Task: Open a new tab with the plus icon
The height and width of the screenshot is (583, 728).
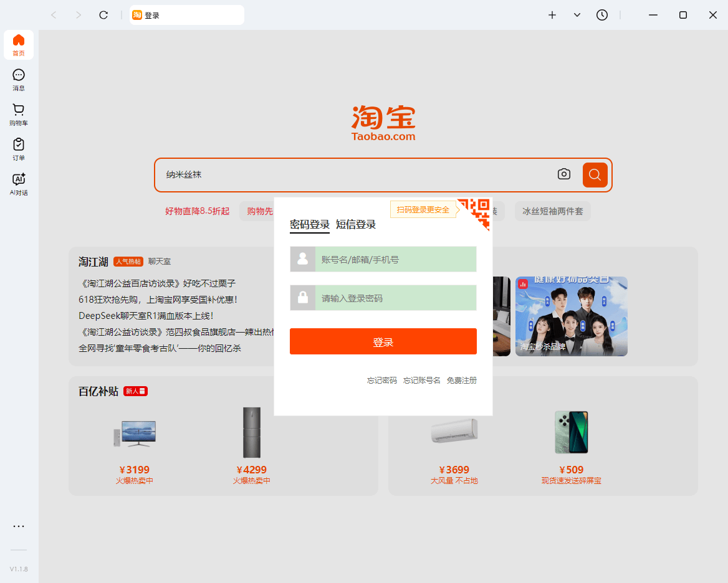Action: coord(552,15)
